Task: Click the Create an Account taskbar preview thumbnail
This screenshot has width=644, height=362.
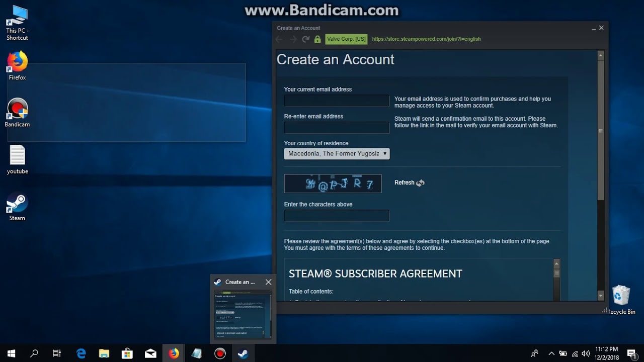Action: [243, 314]
